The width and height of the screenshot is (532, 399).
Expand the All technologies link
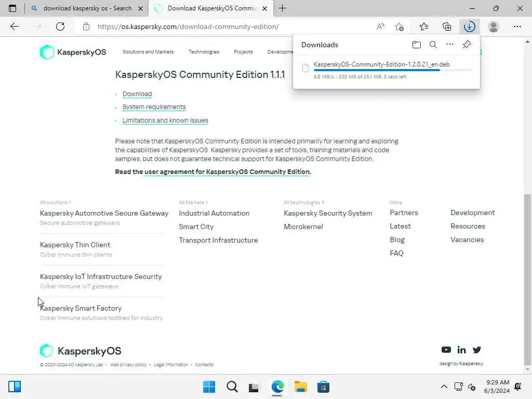point(303,202)
